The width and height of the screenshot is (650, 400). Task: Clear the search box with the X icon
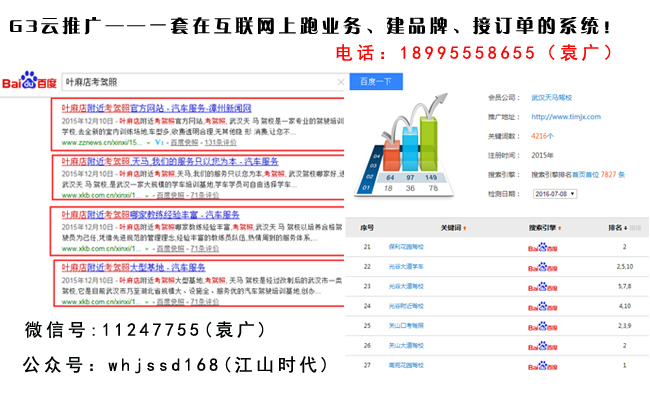pyautogui.click(x=341, y=82)
